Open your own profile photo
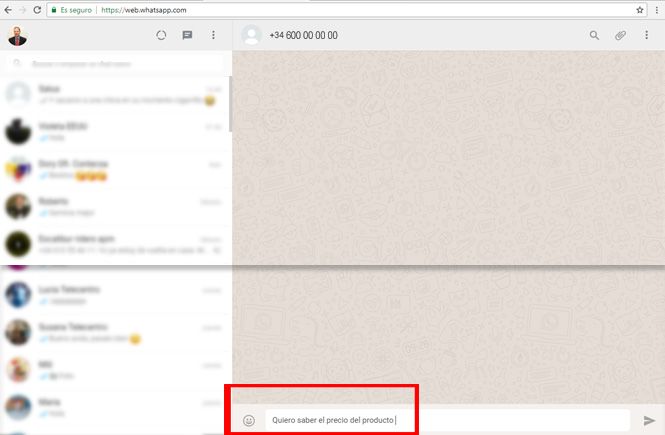The height and width of the screenshot is (435, 665). coord(17,35)
